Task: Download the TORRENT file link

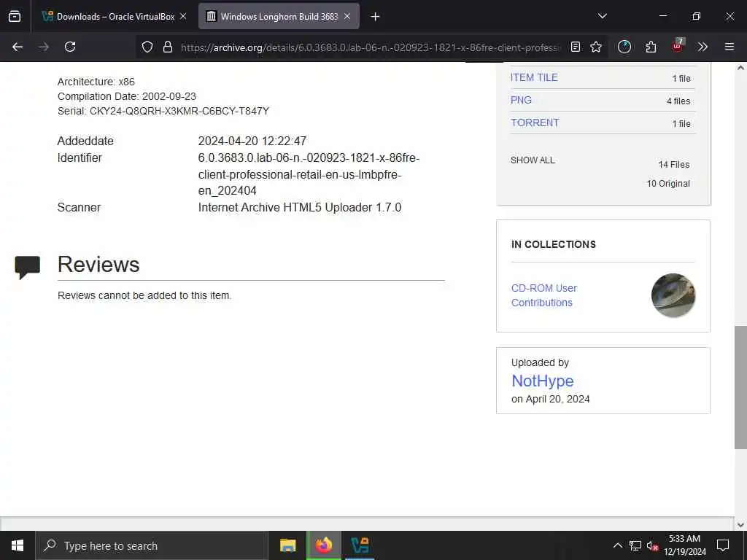Action: (535, 122)
